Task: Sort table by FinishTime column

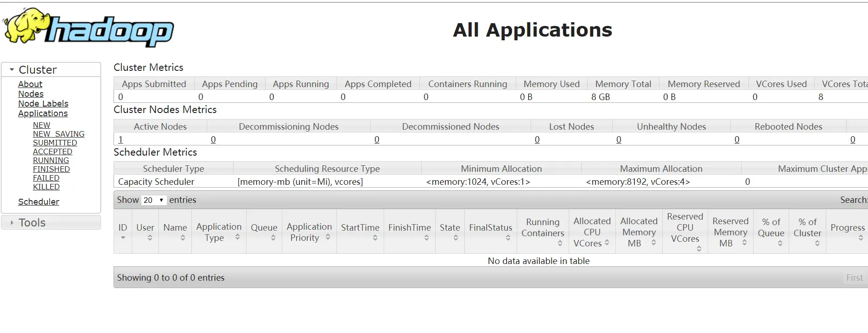Action: 410,231
